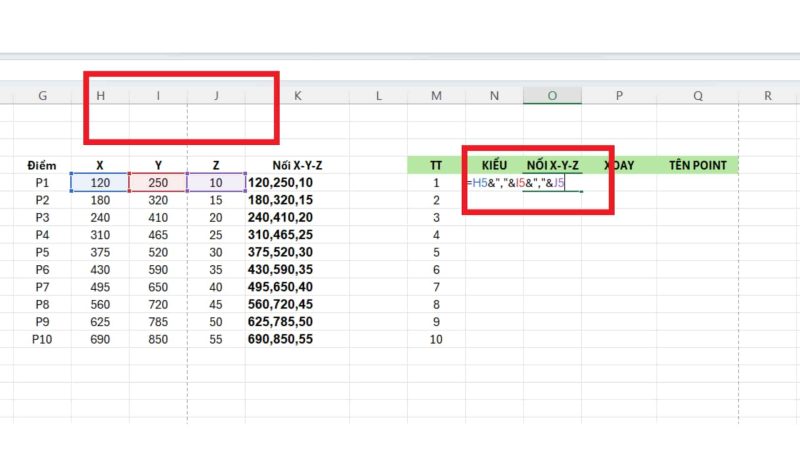Click TT column cell with value 5
Viewport: 800px width, 450px height.
coord(436,252)
